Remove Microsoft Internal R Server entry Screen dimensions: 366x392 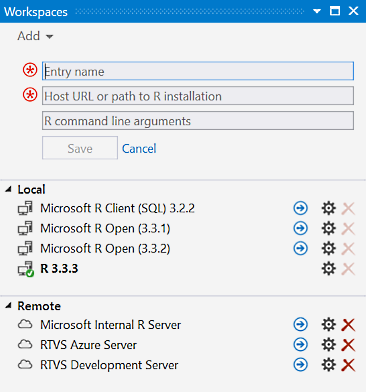pos(348,325)
